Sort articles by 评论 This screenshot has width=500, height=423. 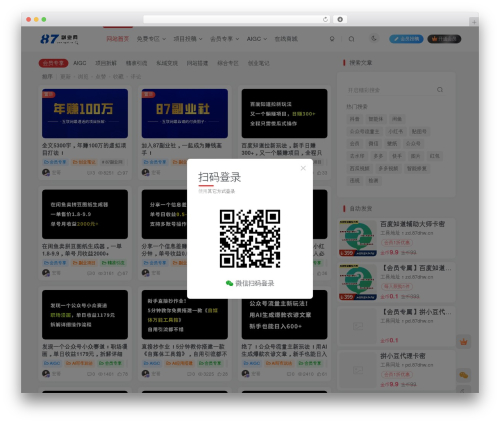(x=136, y=77)
